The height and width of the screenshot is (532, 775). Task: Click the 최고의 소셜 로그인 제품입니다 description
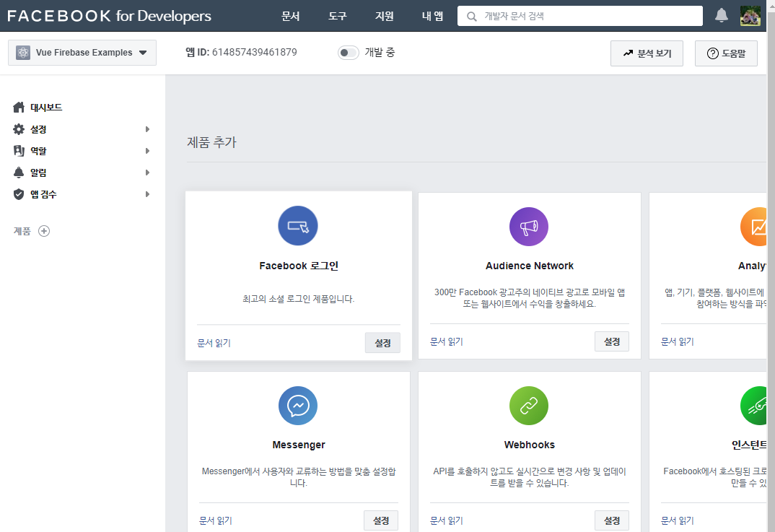(x=299, y=299)
